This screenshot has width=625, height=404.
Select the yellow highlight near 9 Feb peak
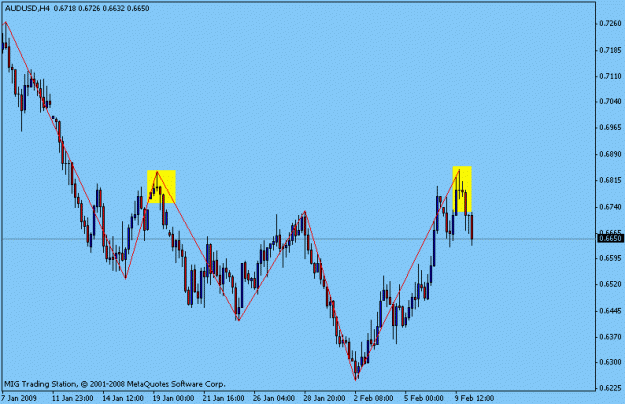tap(462, 189)
